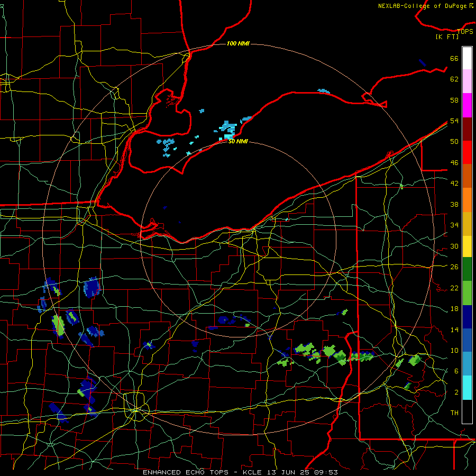Pick the dark green legend swatch
The height and width of the screenshot is (476, 476).
point(467,269)
